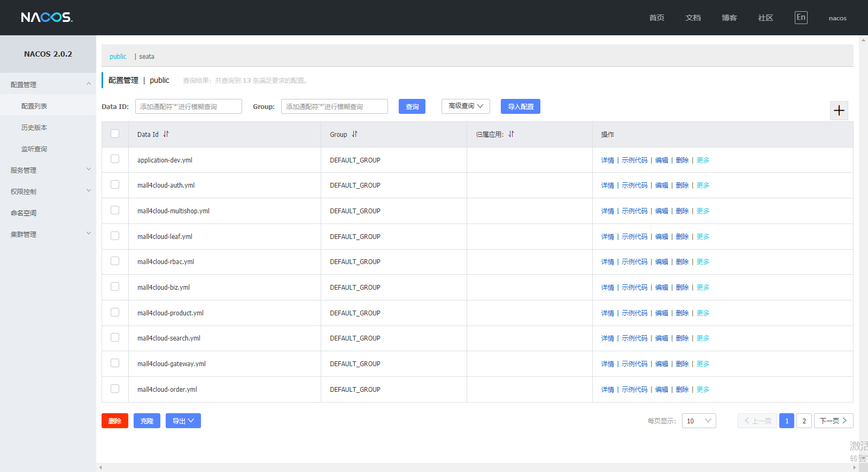Switch language with the En icon
This screenshot has width=868, height=472.
tap(801, 18)
